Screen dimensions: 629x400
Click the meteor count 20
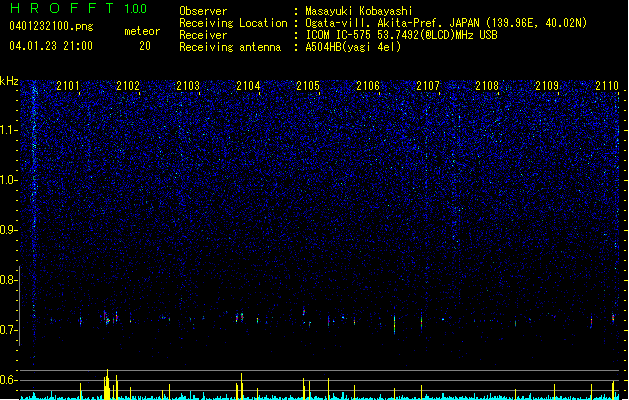click(x=145, y=46)
